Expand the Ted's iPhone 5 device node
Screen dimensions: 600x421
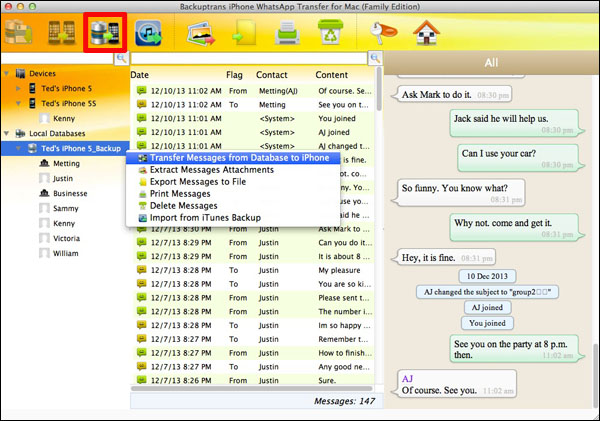(19, 88)
